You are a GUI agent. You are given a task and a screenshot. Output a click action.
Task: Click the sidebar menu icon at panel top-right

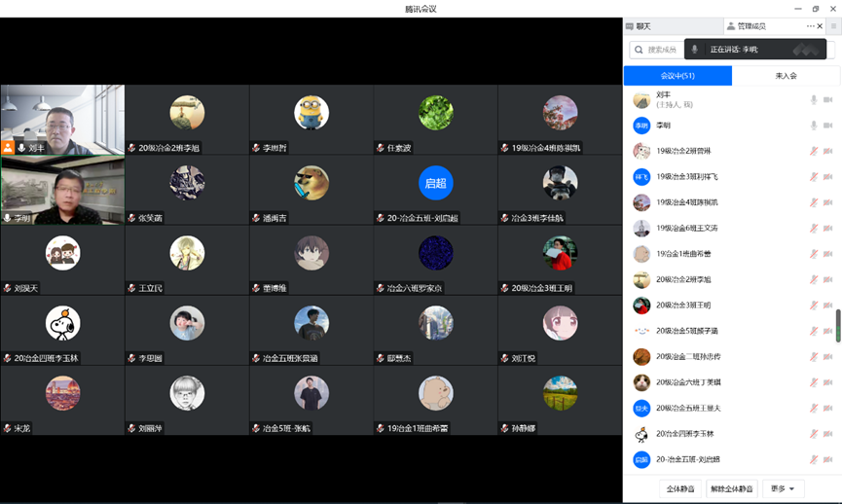coord(833,26)
